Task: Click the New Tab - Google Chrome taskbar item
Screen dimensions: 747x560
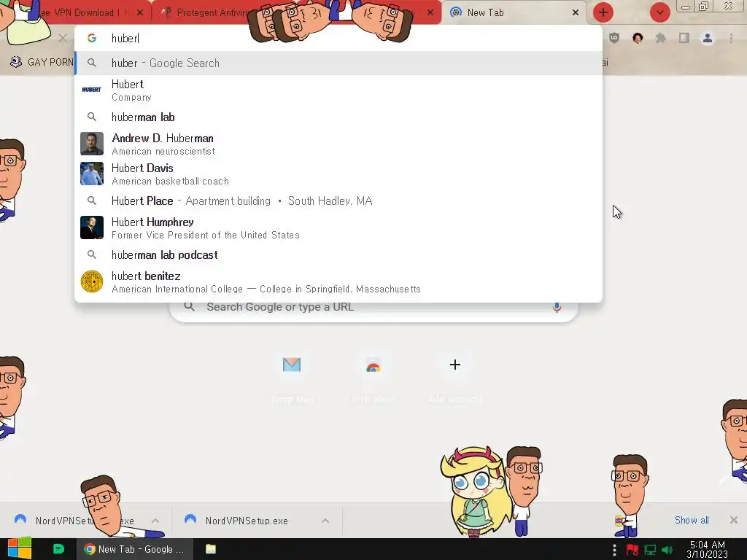Action: (135, 549)
